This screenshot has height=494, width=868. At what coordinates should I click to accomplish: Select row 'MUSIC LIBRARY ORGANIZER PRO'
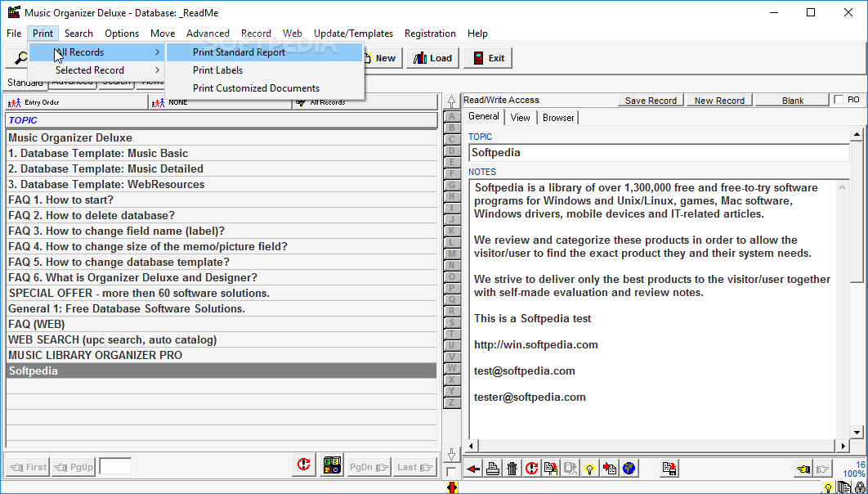click(221, 355)
